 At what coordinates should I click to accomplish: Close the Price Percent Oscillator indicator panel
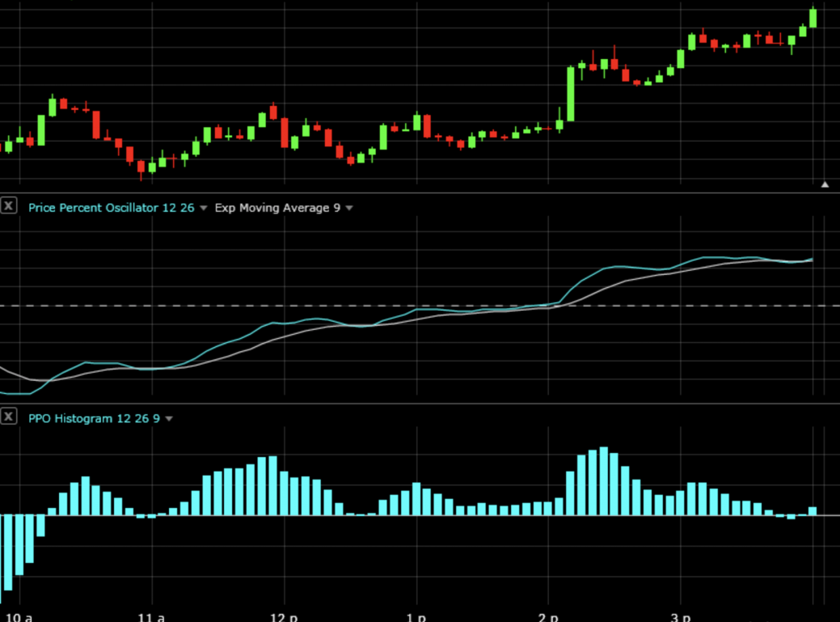pos(8,206)
